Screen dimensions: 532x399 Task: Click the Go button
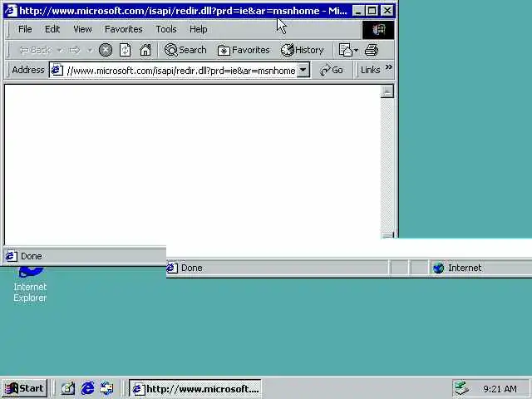[332, 70]
